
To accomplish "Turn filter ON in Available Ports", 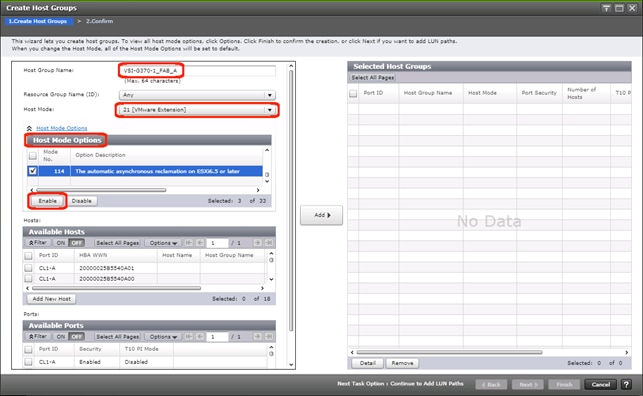I will [61, 337].
